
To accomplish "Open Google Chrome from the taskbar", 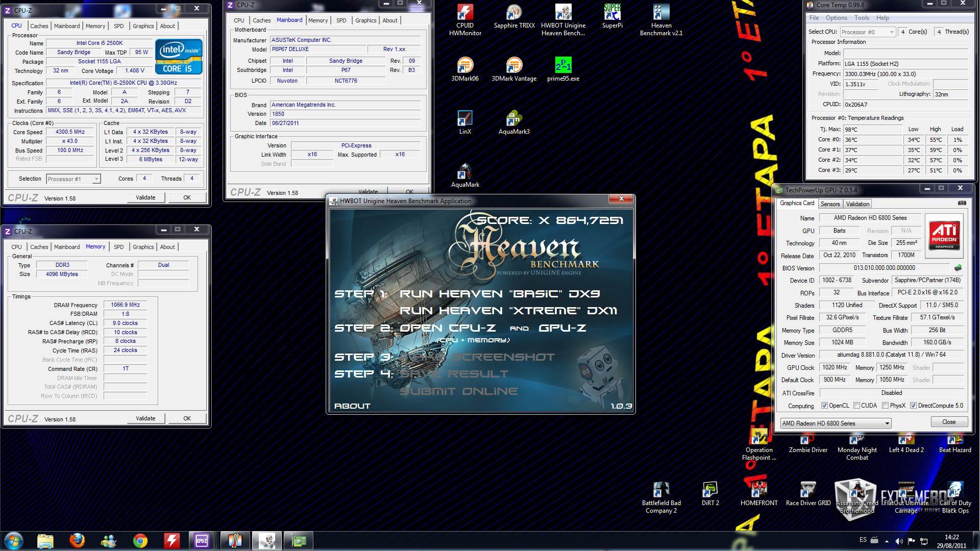I will [x=140, y=540].
